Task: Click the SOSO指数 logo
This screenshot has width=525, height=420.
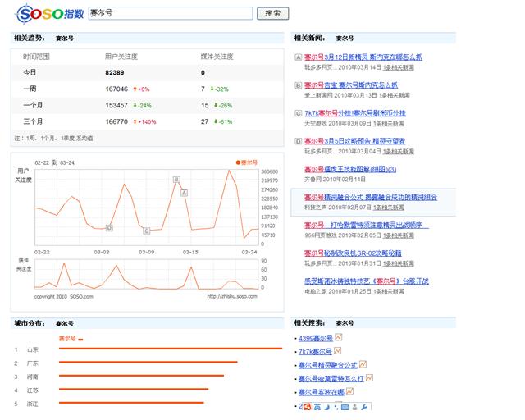Action: tap(49, 14)
